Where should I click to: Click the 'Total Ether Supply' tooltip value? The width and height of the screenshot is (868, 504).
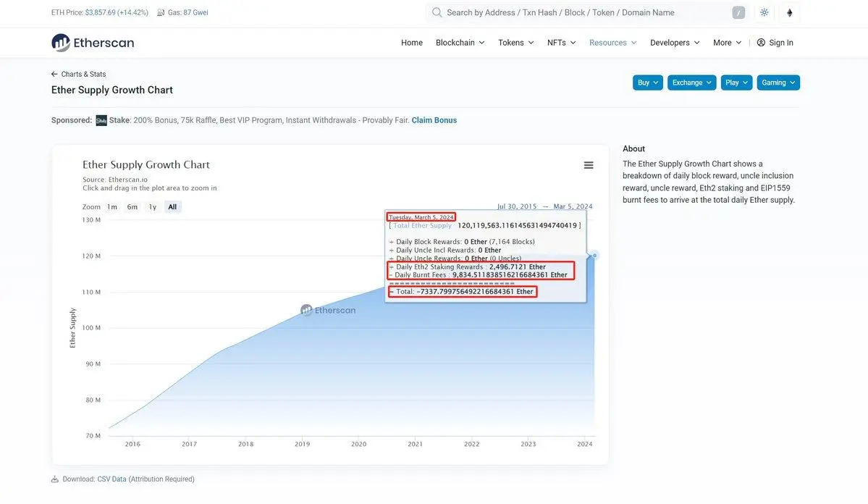point(517,225)
